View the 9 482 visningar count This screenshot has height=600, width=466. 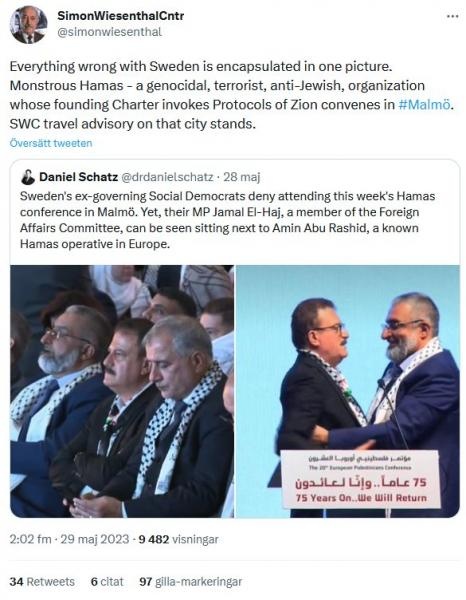178,539
